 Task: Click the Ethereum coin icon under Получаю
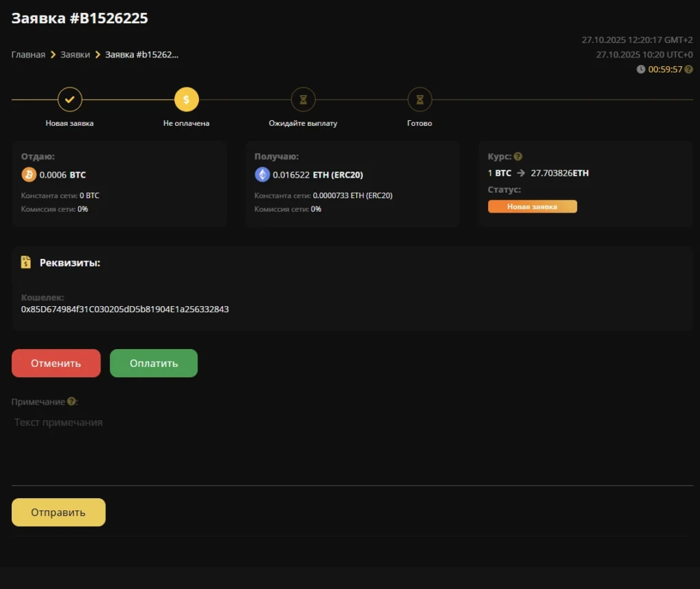(x=262, y=174)
